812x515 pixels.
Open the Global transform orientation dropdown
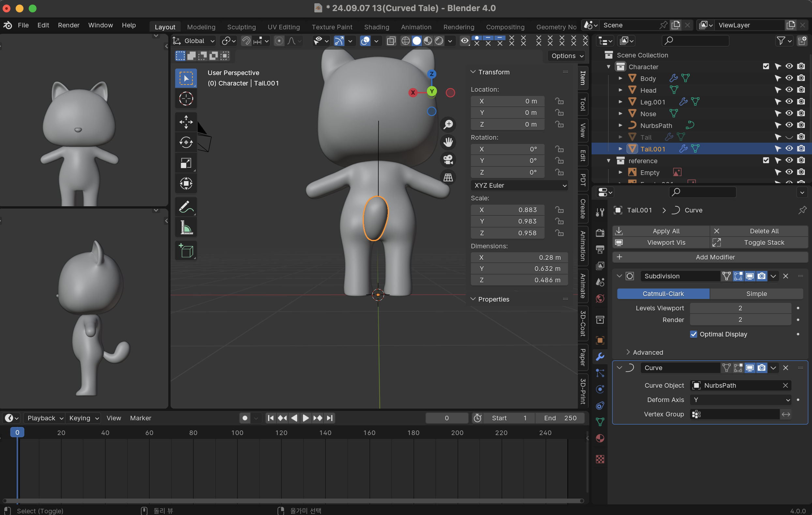point(194,41)
